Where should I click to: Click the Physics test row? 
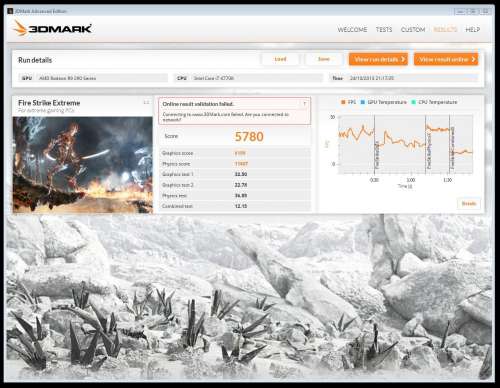235,196
